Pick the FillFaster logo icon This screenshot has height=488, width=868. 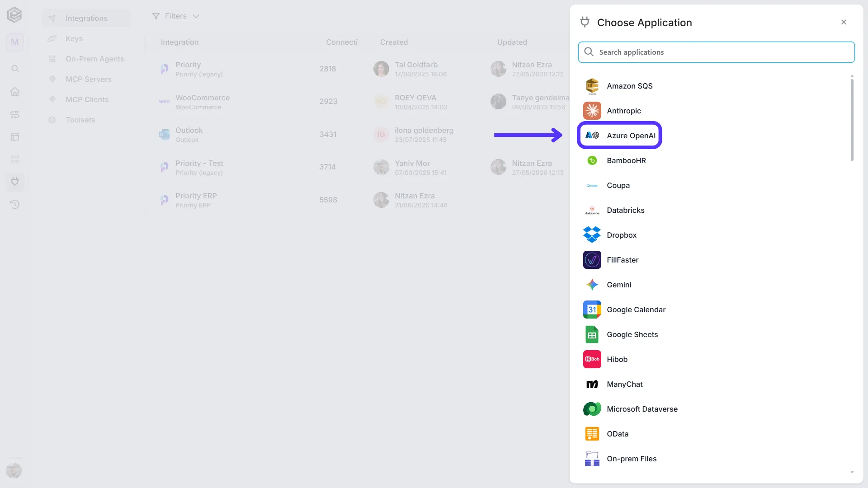592,260
